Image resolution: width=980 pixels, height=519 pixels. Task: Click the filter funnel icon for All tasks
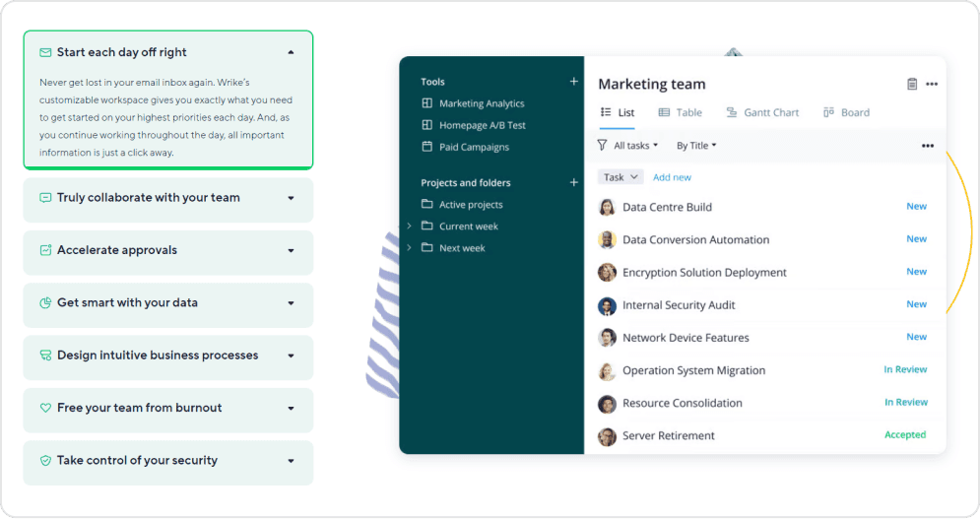pyautogui.click(x=603, y=145)
